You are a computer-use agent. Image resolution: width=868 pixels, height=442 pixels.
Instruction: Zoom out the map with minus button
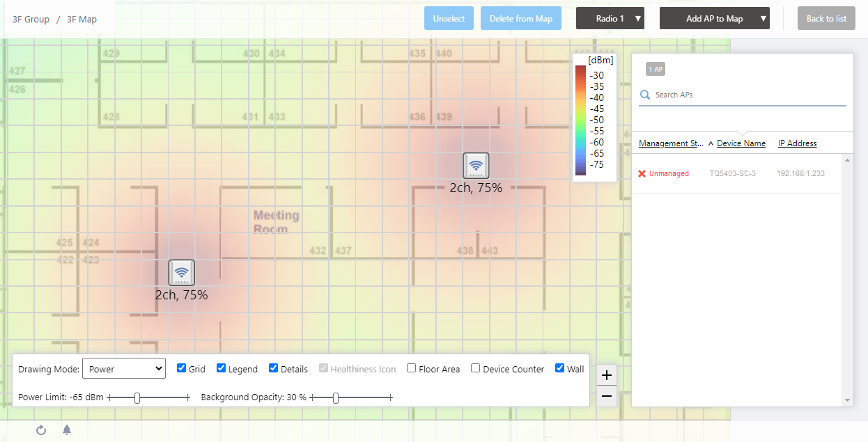(607, 396)
